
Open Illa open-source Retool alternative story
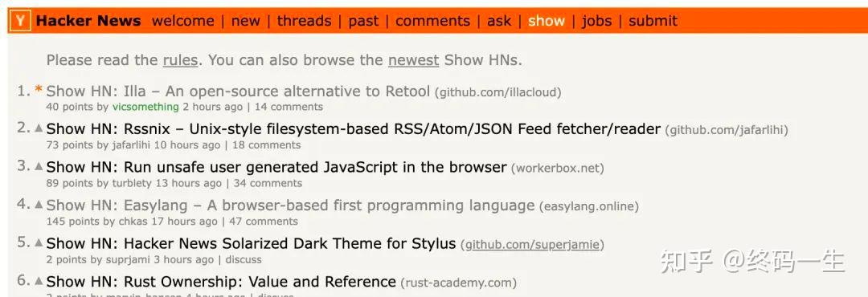pos(238,91)
